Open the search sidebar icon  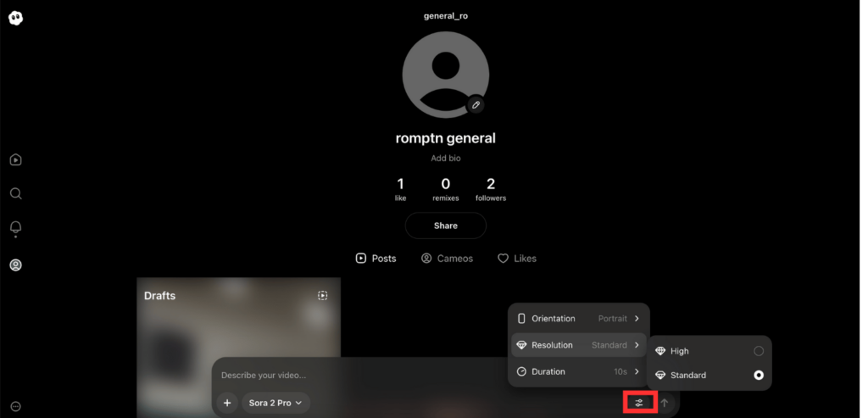(x=15, y=193)
